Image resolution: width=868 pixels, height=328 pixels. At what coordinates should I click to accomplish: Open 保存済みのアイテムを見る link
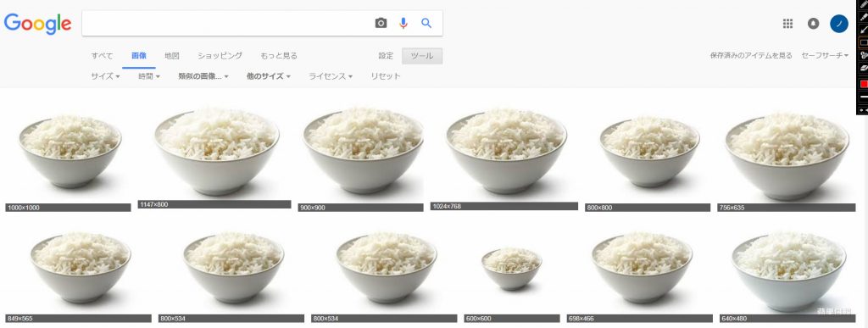[751, 55]
